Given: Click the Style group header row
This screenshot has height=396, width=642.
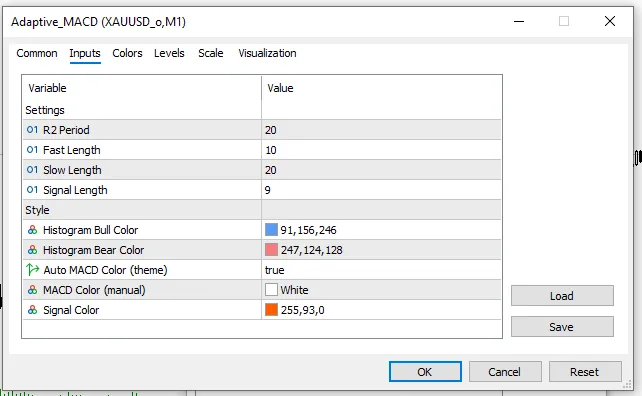Looking at the screenshot, I should (262, 210).
